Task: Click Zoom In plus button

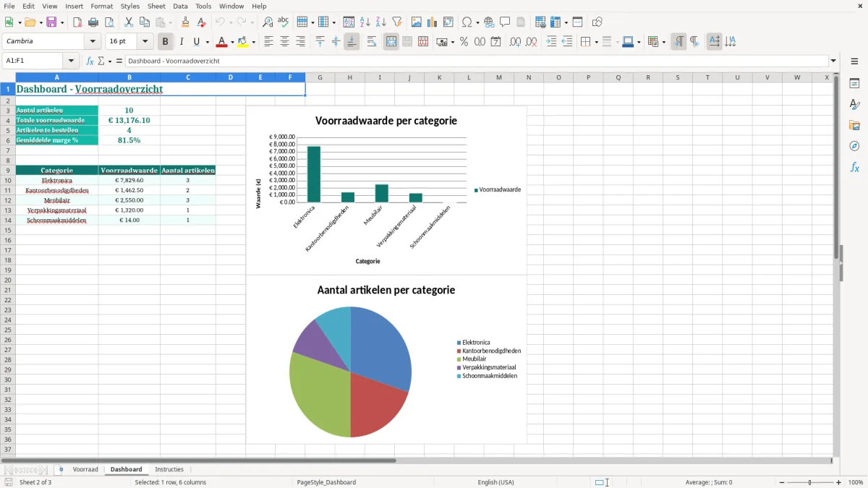Action: (x=838, y=482)
